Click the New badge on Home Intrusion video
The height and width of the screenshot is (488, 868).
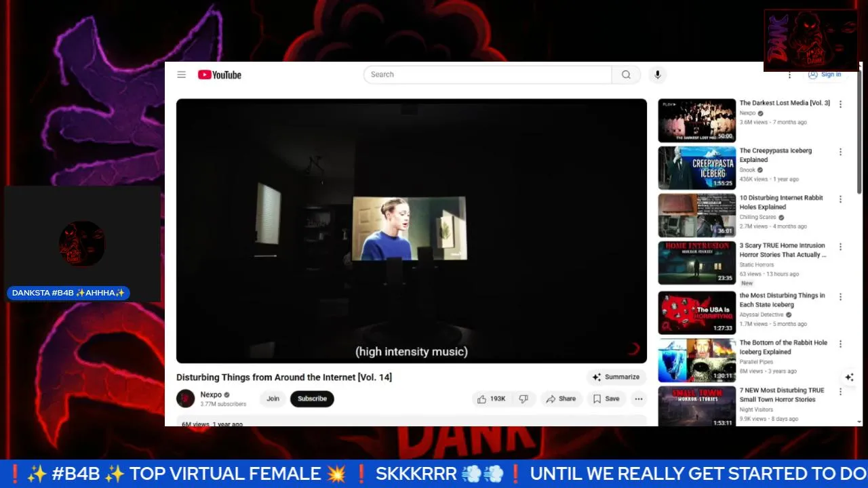pyautogui.click(x=747, y=283)
